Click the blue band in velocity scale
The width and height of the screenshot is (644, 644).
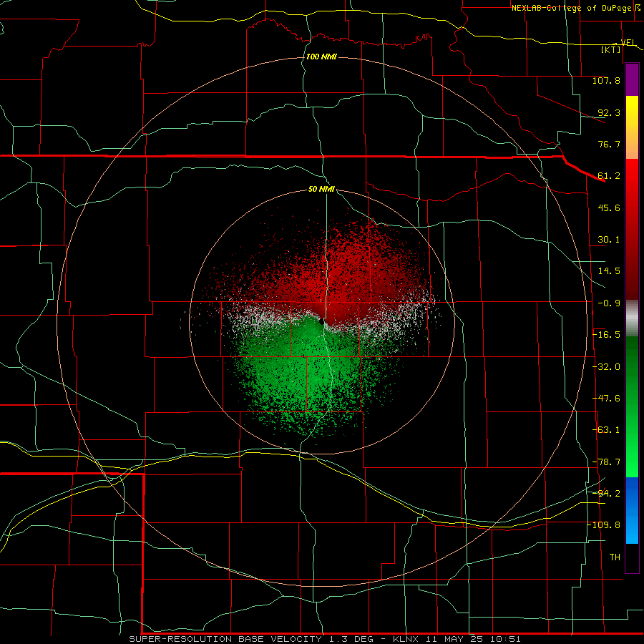click(x=632, y=510)
